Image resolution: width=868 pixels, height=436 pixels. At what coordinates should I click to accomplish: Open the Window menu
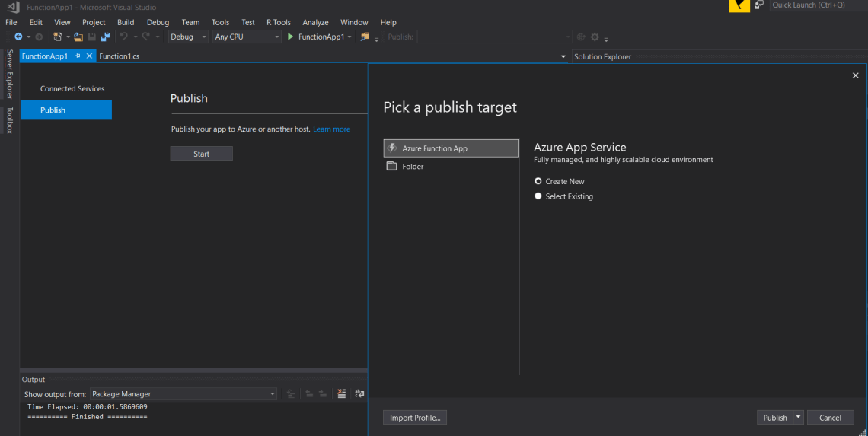pos(354,22)
